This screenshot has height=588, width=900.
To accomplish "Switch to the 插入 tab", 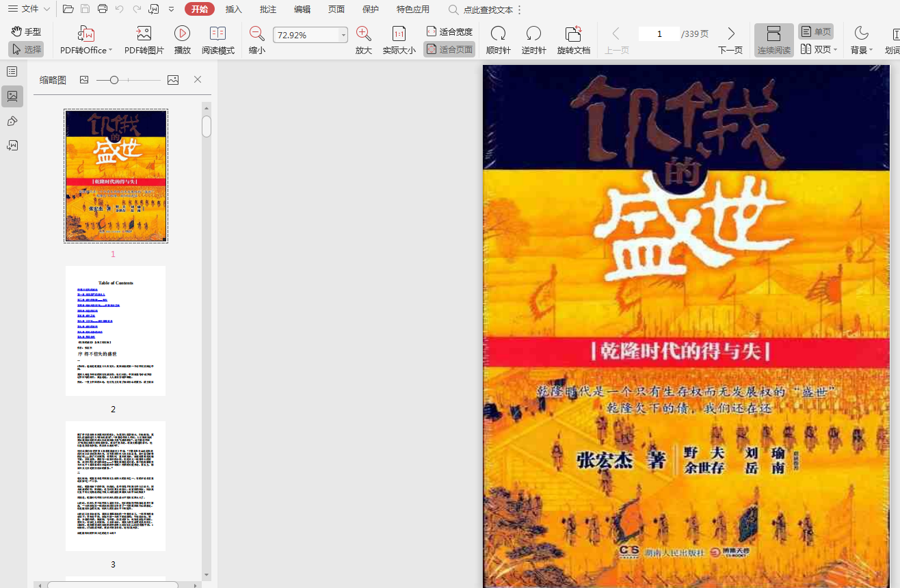I will coord(234,10).
